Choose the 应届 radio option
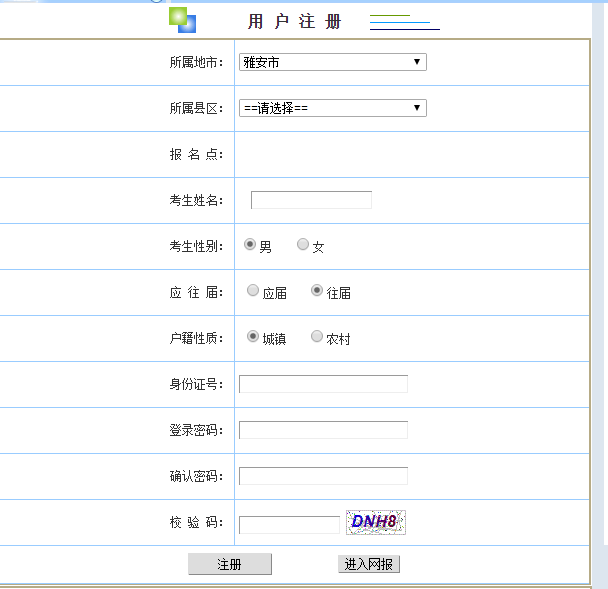 pos(253,291)
